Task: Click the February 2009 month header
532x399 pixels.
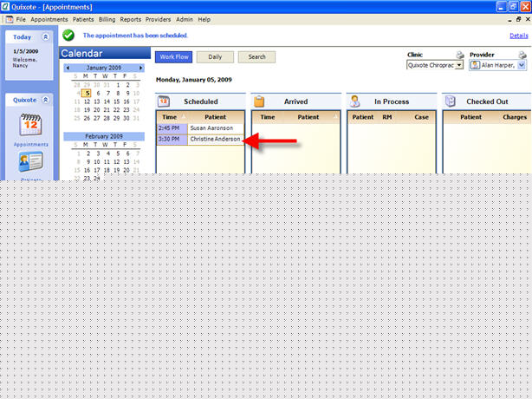Action: (104, 136)
